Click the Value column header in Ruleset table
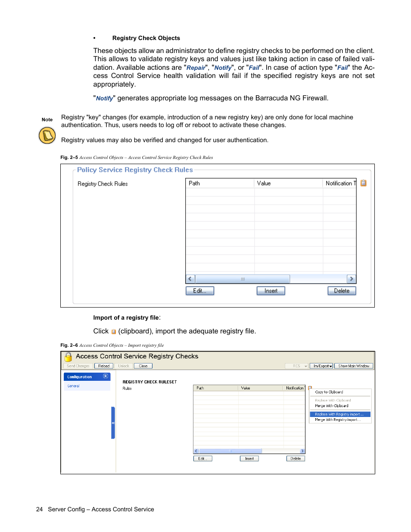411x532 pixels. click(261, 388)
